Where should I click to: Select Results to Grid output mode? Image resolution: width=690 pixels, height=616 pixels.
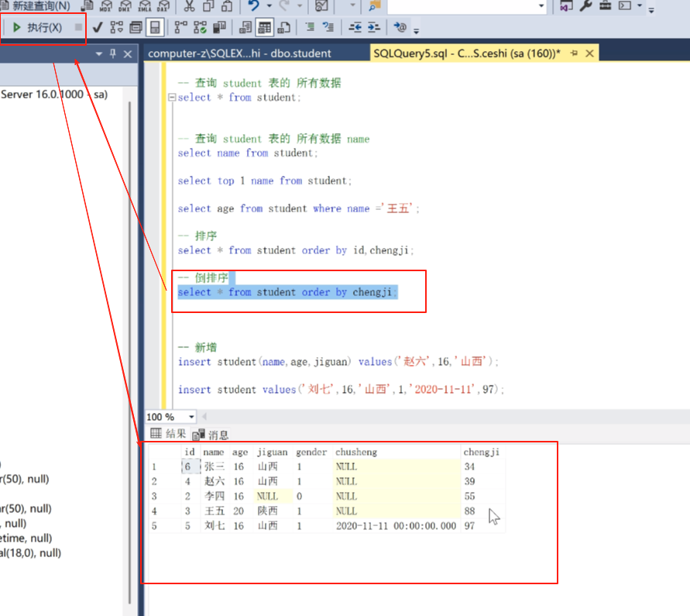click(265, 28)
